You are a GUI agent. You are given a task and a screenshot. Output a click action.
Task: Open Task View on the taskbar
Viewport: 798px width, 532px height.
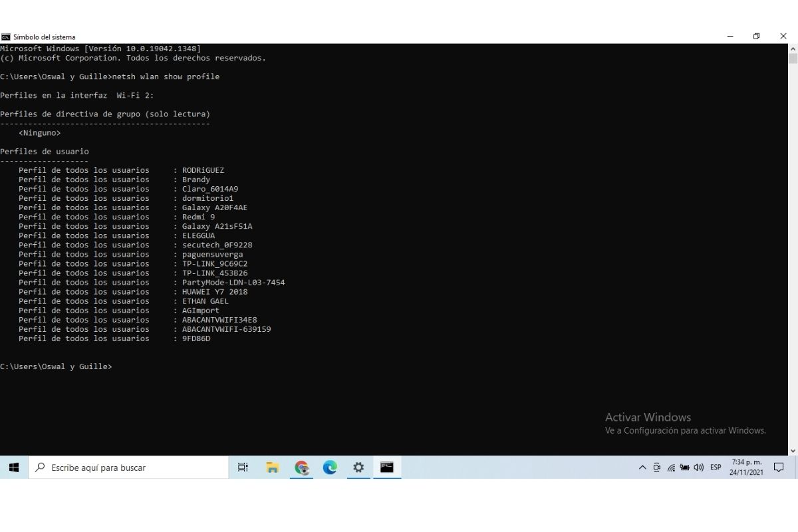click(x=243, y=467)
